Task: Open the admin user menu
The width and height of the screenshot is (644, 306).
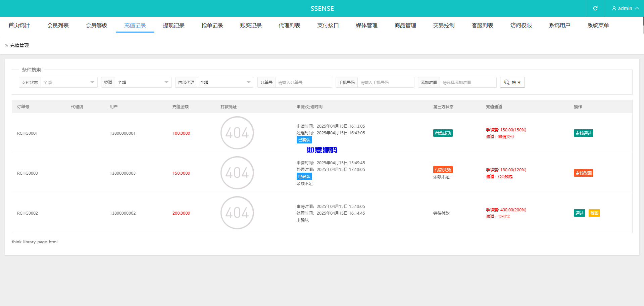Action: (625, 8)
